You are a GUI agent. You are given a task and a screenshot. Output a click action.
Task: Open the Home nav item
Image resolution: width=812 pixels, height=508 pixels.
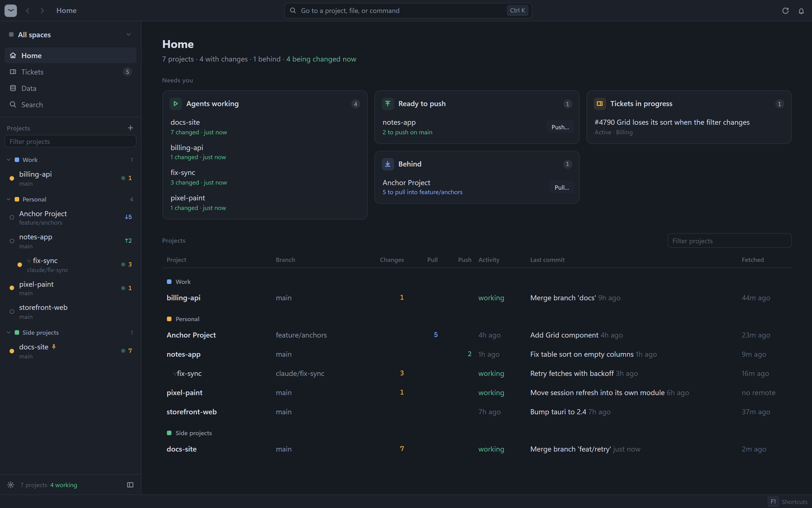(70, 55)
